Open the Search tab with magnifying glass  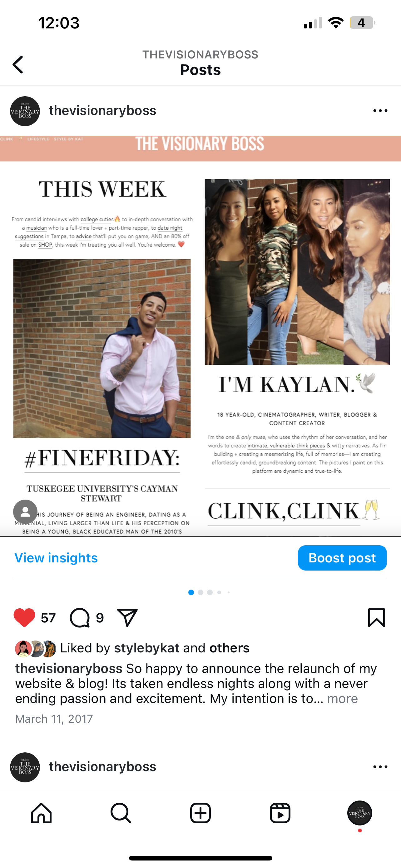coord(121,813)
